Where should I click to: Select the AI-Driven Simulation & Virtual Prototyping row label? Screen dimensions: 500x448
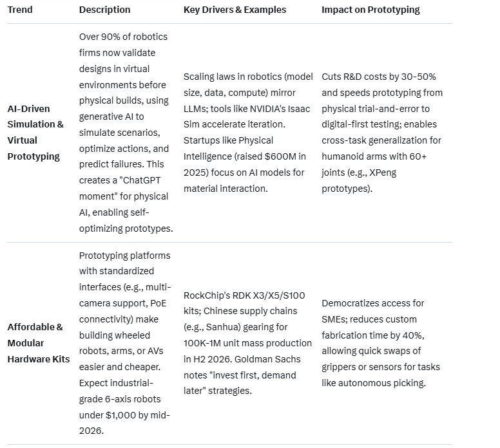point(35,132)
